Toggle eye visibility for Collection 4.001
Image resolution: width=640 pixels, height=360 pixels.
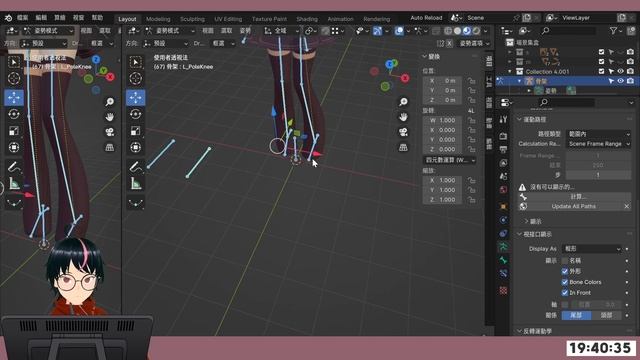pos(620,71)
